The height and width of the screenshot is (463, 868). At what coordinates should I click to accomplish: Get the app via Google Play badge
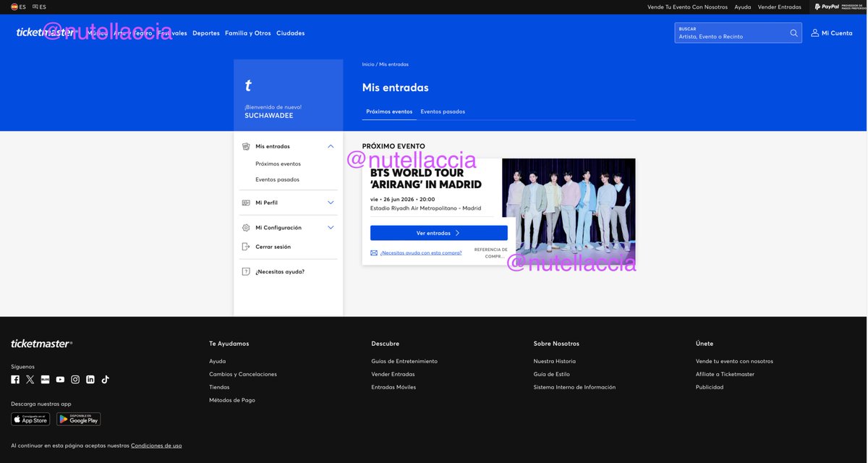tap(79, 419)
